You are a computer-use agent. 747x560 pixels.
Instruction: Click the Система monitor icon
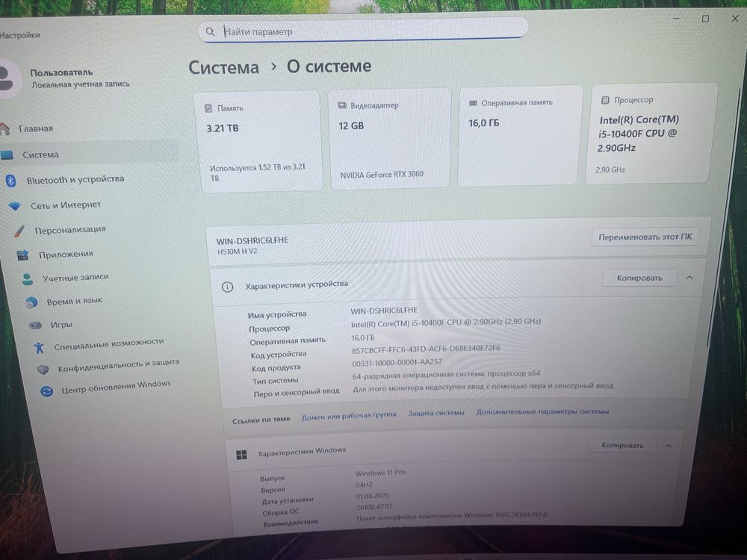pyautogui.click(x=7, y=155)
